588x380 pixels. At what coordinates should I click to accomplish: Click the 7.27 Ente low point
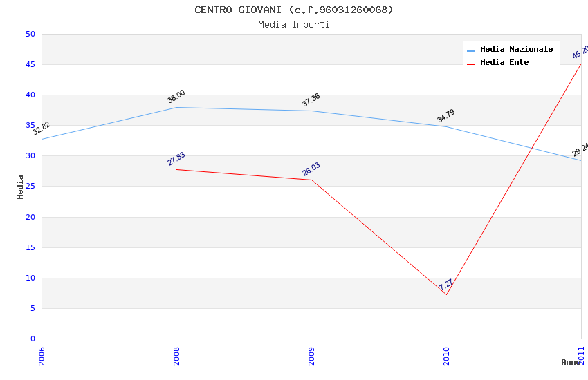[x=446, y=294]
